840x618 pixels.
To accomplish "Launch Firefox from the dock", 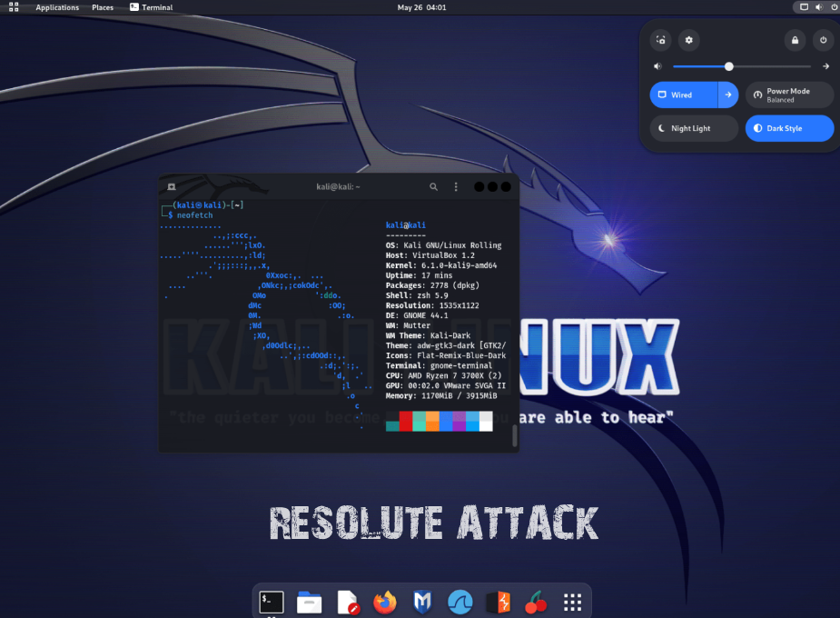I will [385, 602].
